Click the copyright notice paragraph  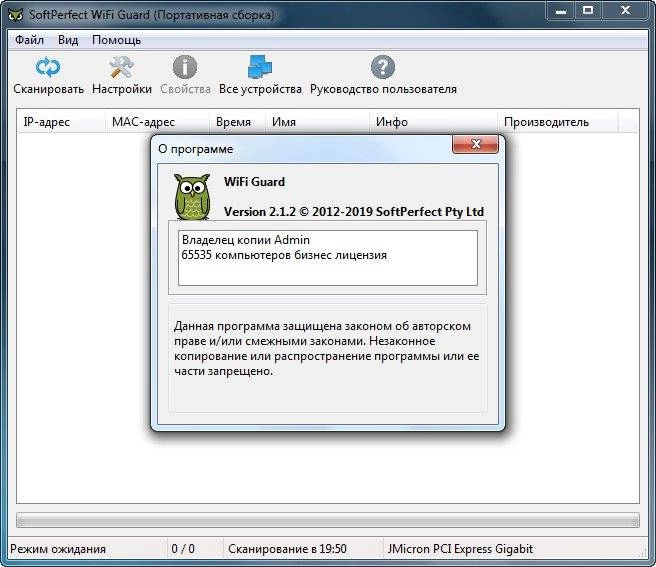point(326,349)
